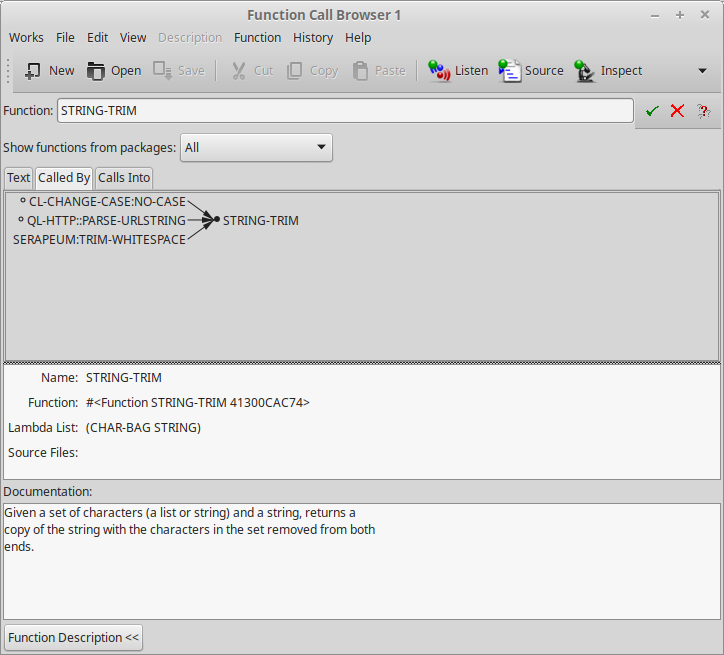724x655 pixels.
Task: Collapse with Function Description << button
Action: (x=73, y=637)
